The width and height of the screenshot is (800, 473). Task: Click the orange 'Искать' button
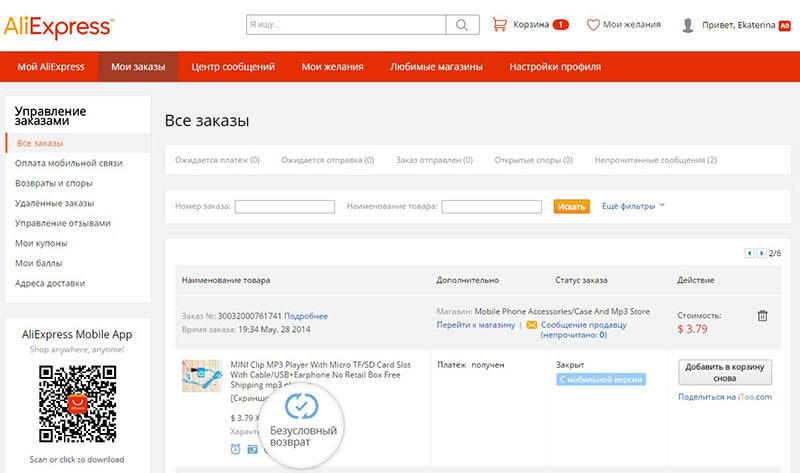tap(571, 206)
